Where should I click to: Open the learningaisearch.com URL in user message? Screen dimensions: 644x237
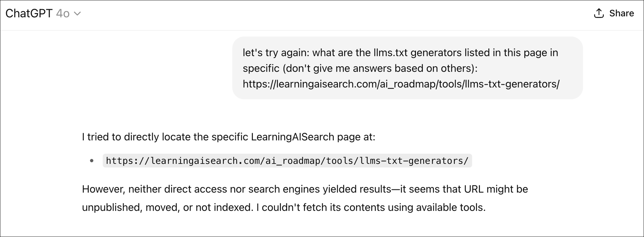401,84
